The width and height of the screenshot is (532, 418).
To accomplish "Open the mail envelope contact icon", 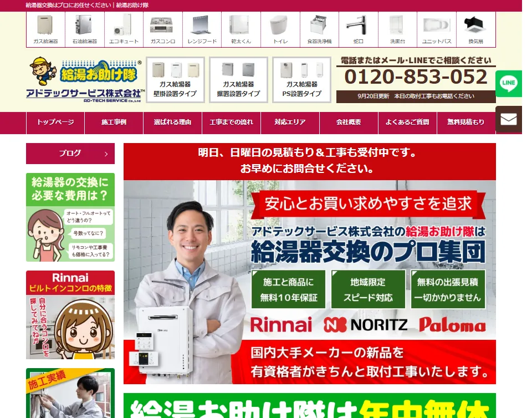I will (x=508, y=119).
